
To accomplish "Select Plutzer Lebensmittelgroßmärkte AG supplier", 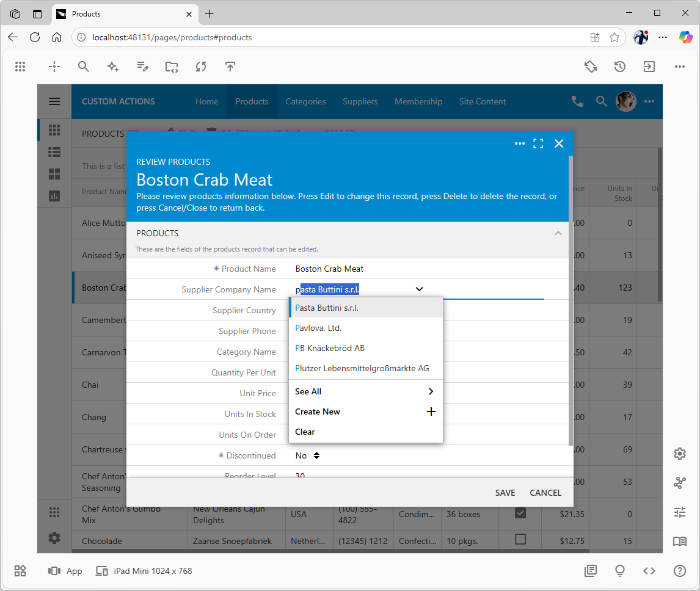I will point(366,368).
